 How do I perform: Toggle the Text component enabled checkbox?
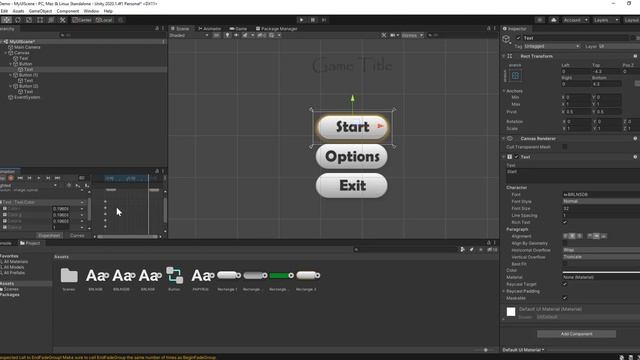coord(516,157)
